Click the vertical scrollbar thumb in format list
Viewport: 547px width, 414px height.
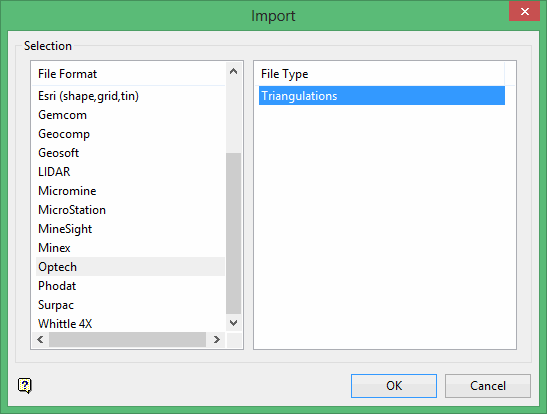point(233,233)
